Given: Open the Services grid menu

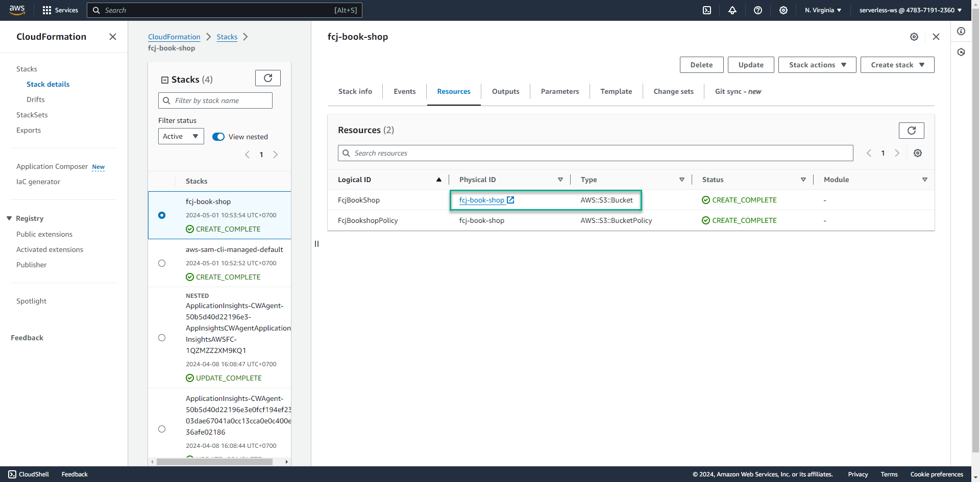Looking at the screenshot, I should tap(60, 10).
